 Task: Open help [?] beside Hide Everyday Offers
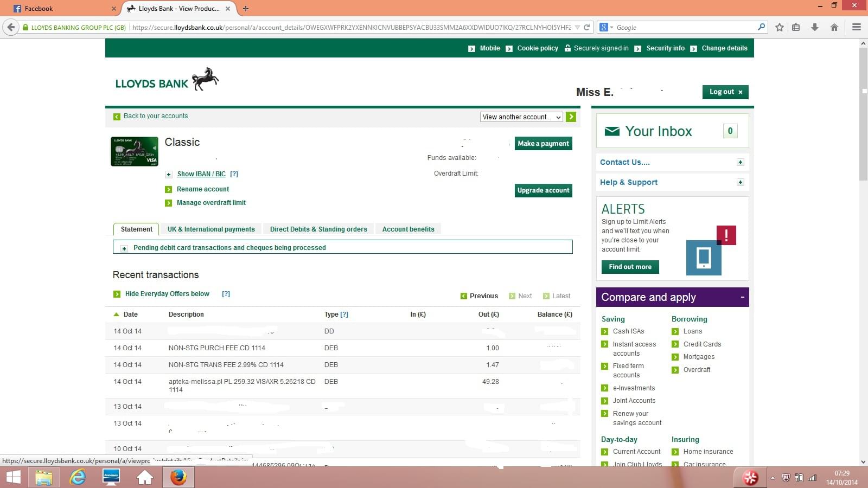point(226,294)
